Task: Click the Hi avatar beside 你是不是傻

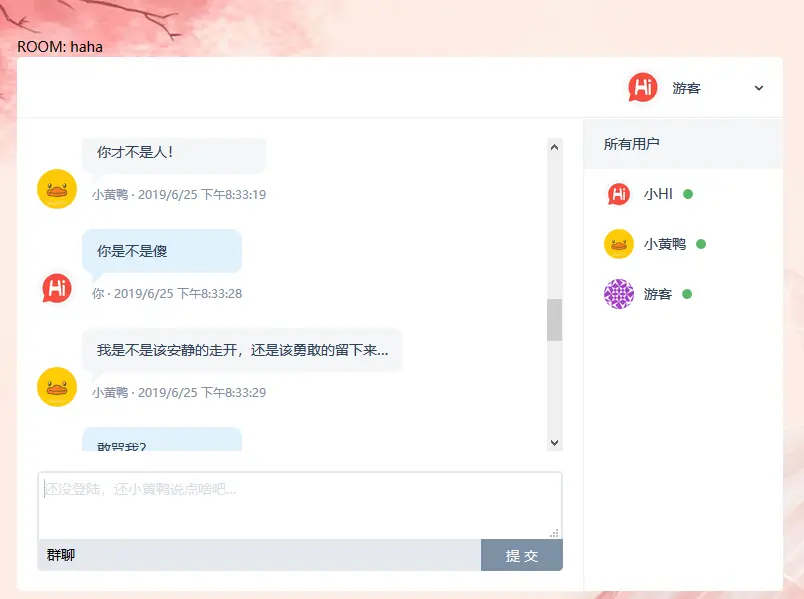Action: coord(57,288)
